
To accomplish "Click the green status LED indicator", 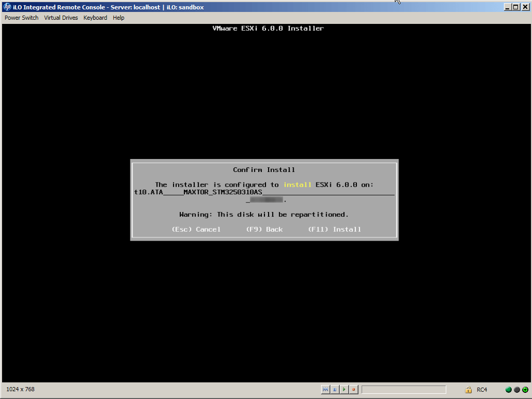I will pos(509,390).
